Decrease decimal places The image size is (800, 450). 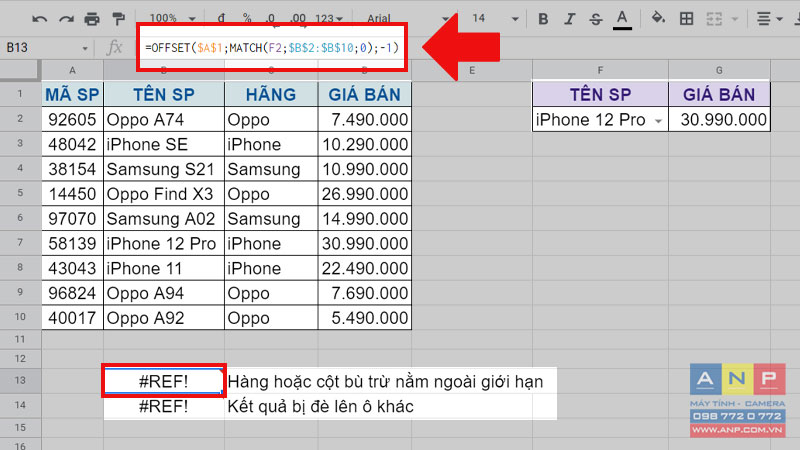pyautogui.click(x=271, y=19)
